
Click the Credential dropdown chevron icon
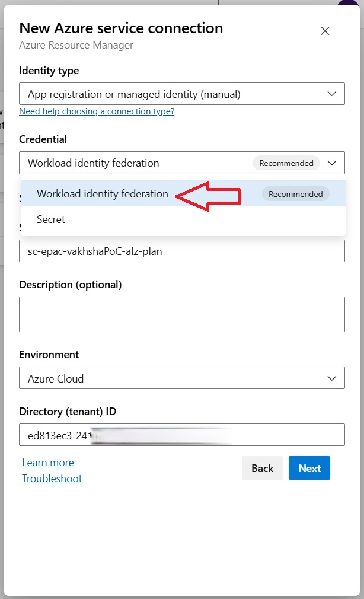pyautogui.click(x=333, y=163)
